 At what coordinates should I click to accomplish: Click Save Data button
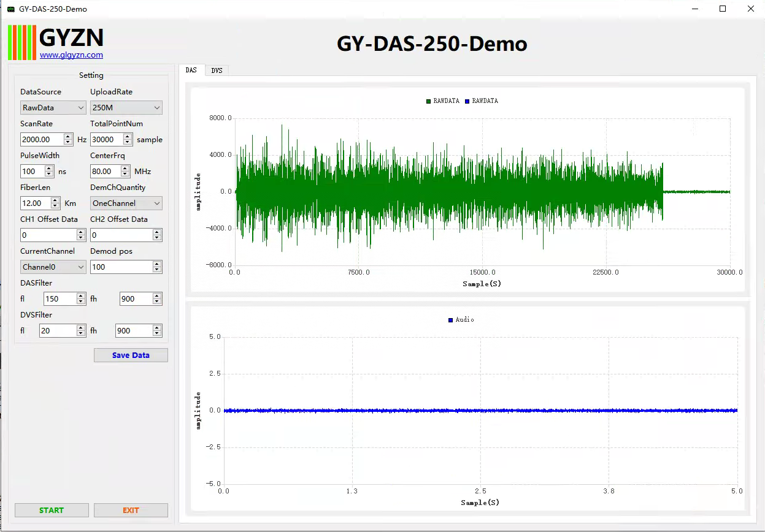point(131,355)
